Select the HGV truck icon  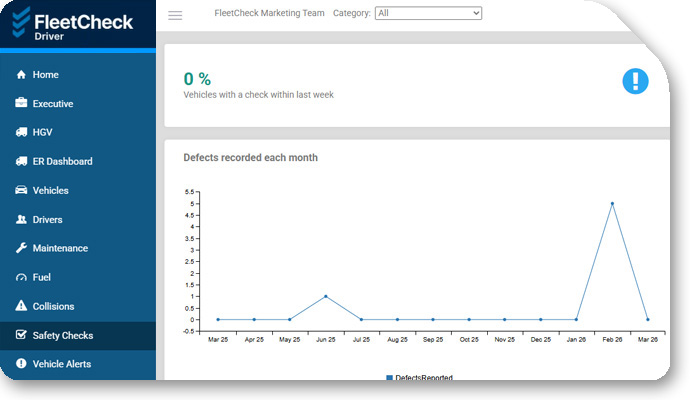[21, 132]
